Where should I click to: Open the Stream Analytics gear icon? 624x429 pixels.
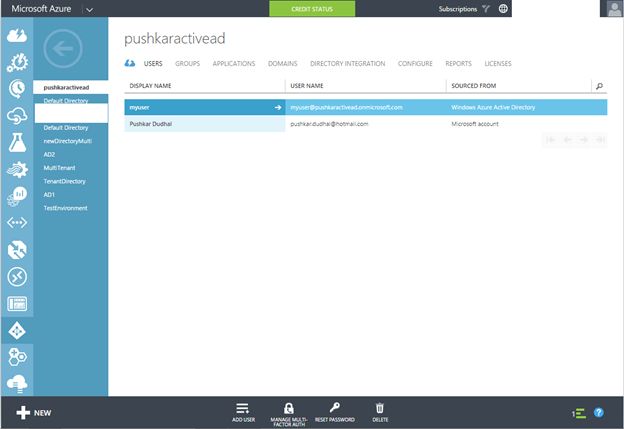17,170
